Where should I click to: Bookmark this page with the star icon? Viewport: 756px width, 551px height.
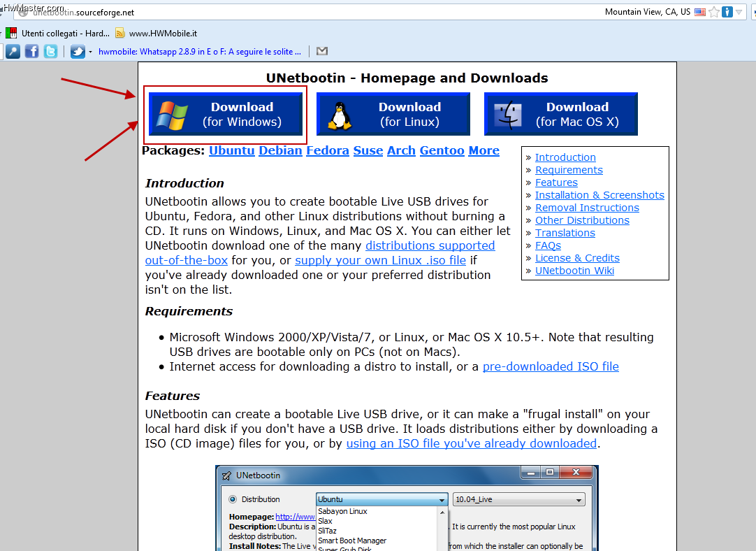714,12
